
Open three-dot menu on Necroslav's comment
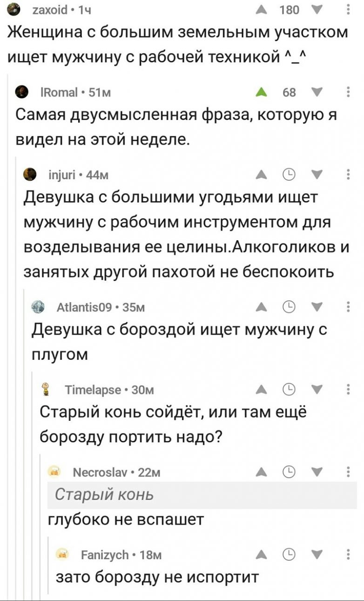click(349, 472)
